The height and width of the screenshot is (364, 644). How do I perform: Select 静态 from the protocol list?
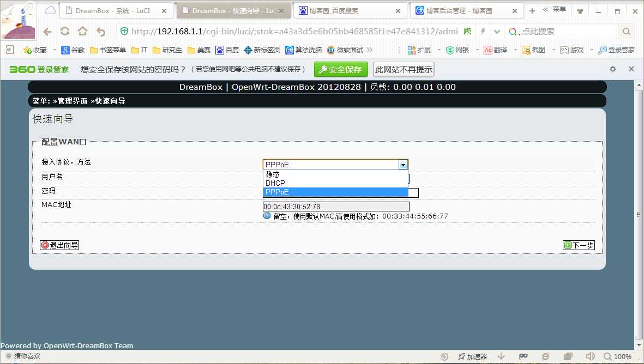[x=335, y=174]
